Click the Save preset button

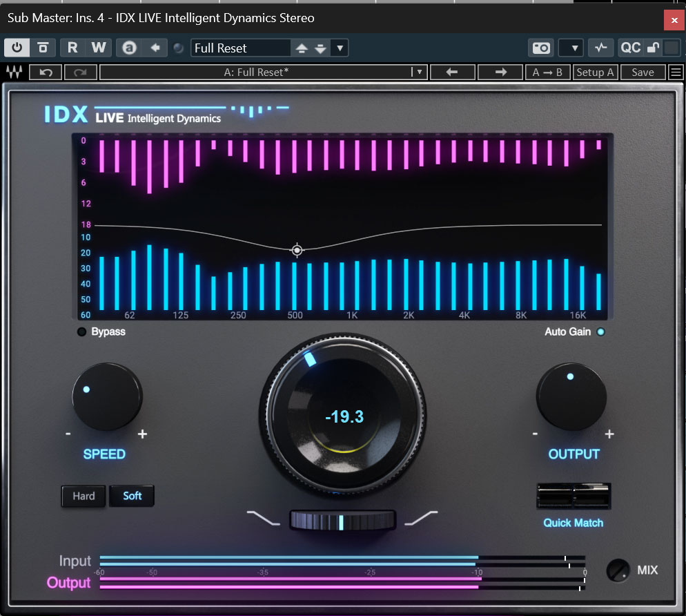pos(643,72)
